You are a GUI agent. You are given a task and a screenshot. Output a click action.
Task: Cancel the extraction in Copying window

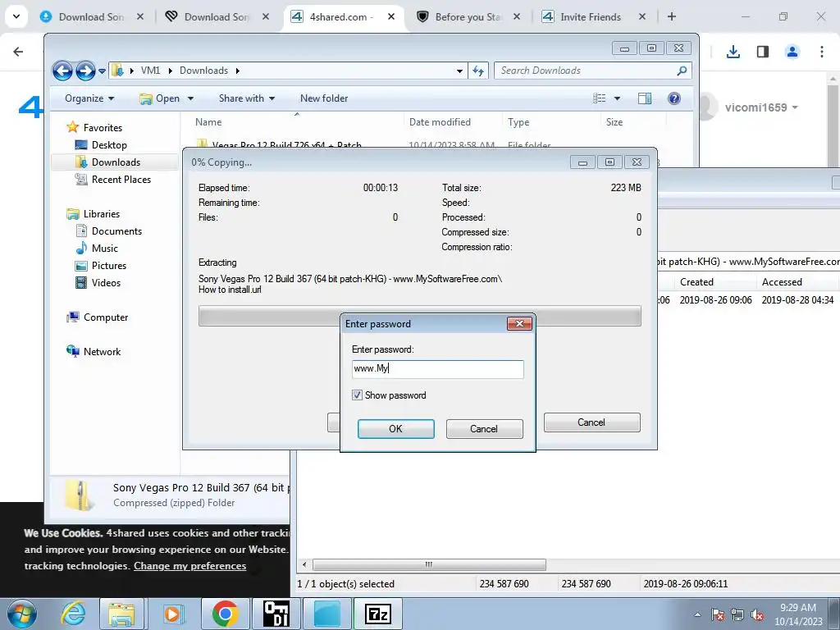[591, 422]
